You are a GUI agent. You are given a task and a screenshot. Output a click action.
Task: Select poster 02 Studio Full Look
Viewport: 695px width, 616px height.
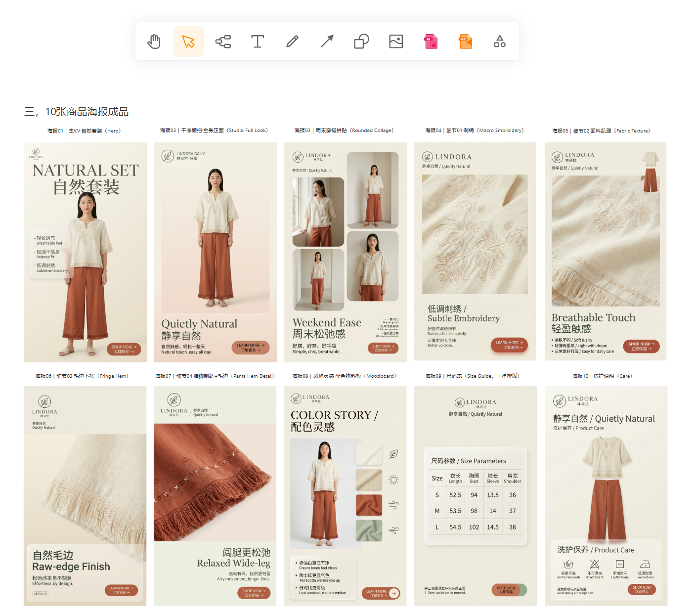(216, 252)
